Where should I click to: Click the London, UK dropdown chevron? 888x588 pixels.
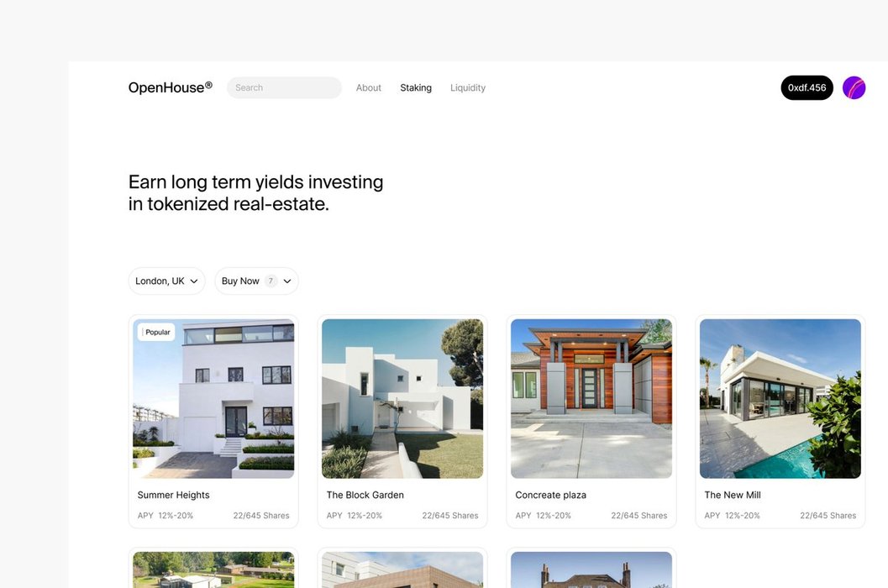point(194,281)
